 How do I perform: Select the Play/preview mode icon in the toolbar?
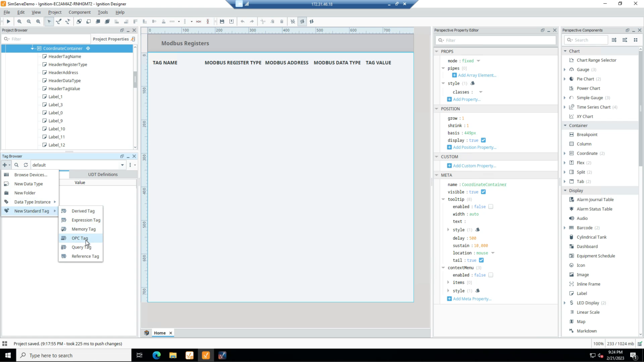(x=8, y=21)
